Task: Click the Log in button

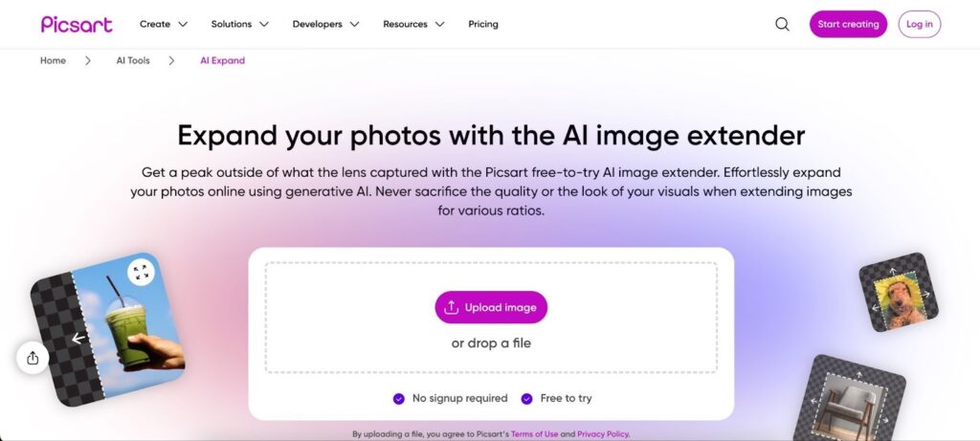Action: [x=919, y=24]
